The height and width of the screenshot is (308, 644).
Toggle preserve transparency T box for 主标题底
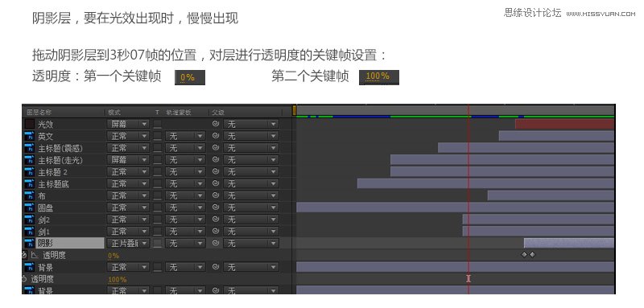[158, 183]
